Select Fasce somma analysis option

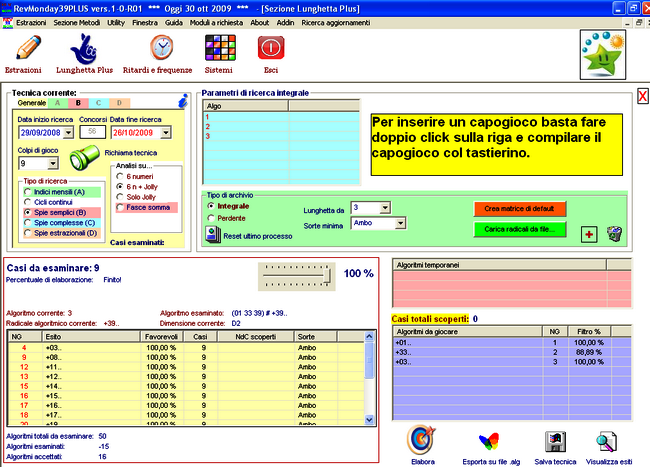[x=120, y=207]
